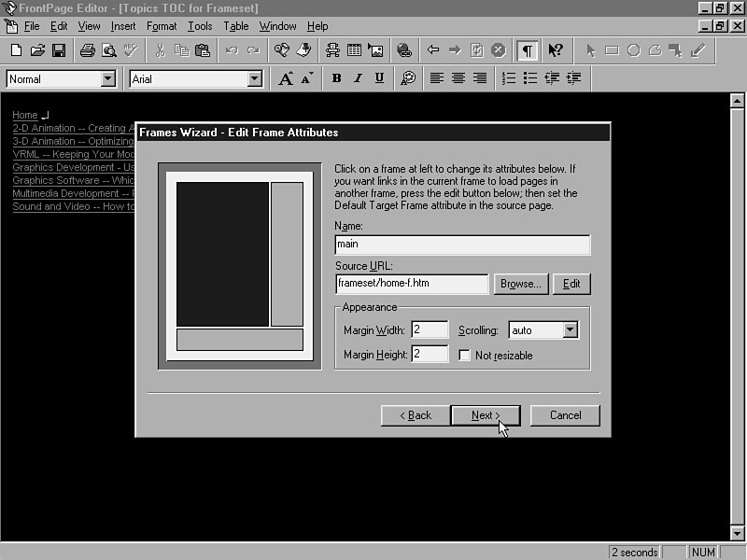Toggle the Show/Hide paragraph marks button
Image resolution: width=747 pixels, height=560 pixels.
pyautogui.click(x=528, y=50)
